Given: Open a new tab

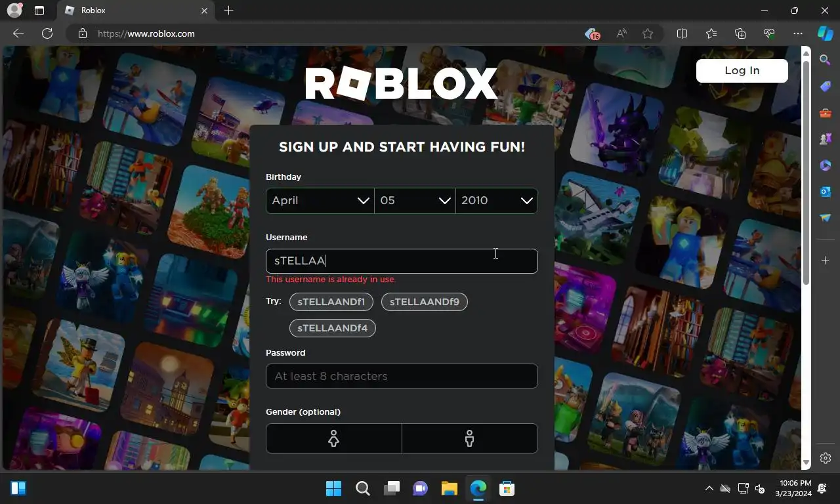Looking at the screenshot, I should click(228, 10).
